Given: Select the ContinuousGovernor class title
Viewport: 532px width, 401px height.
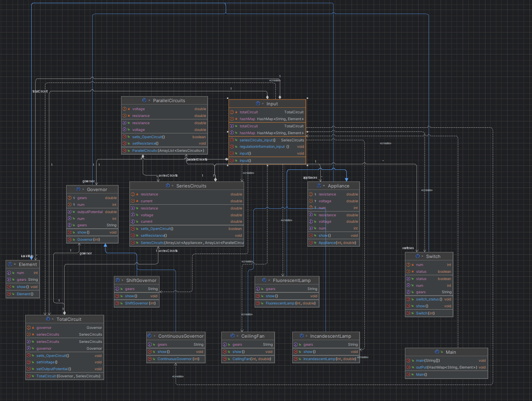Looking at the screenshot, I should click(181, 336).
